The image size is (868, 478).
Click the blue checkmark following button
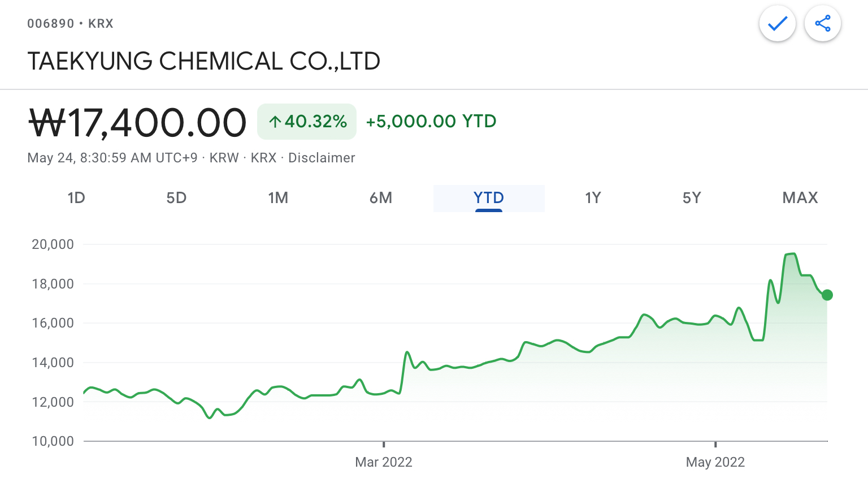(778, 24)
